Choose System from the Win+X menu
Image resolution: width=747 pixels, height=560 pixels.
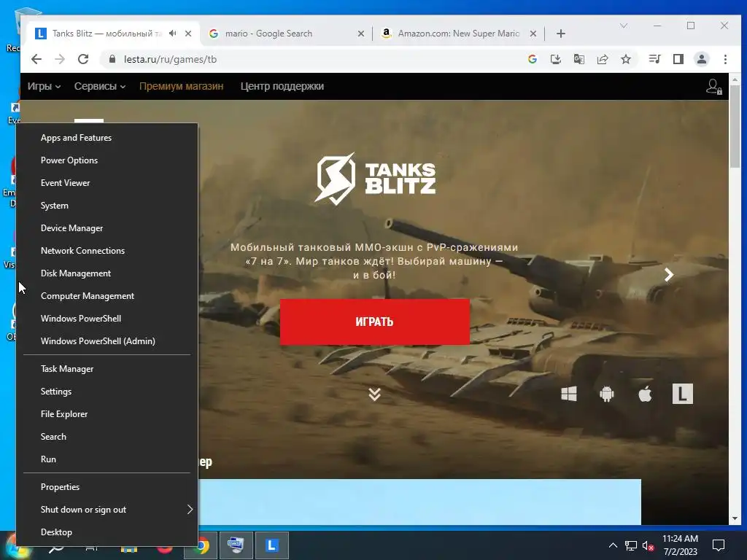click(107, 205)
